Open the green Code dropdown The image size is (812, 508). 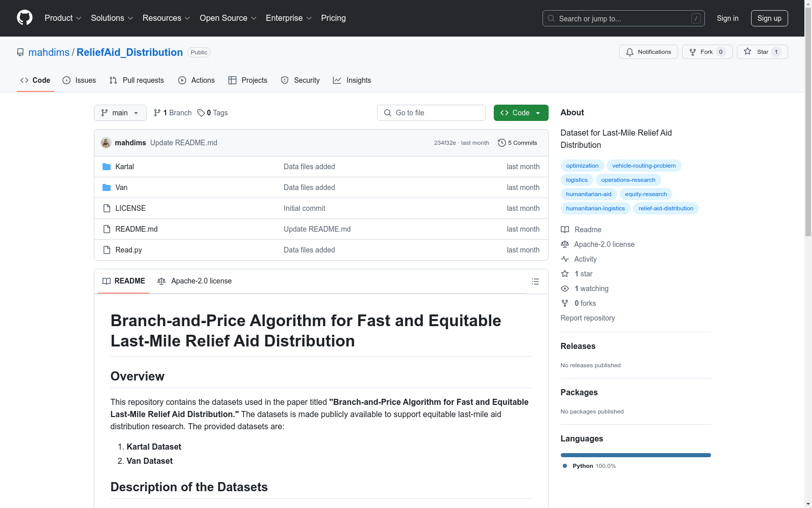[521, 113]
